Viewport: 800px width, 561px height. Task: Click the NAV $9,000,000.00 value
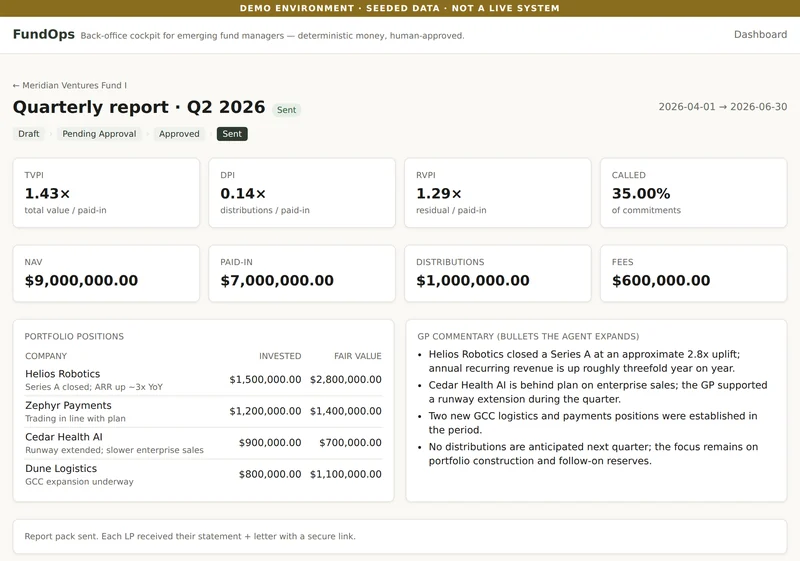[x=82, y=280]
